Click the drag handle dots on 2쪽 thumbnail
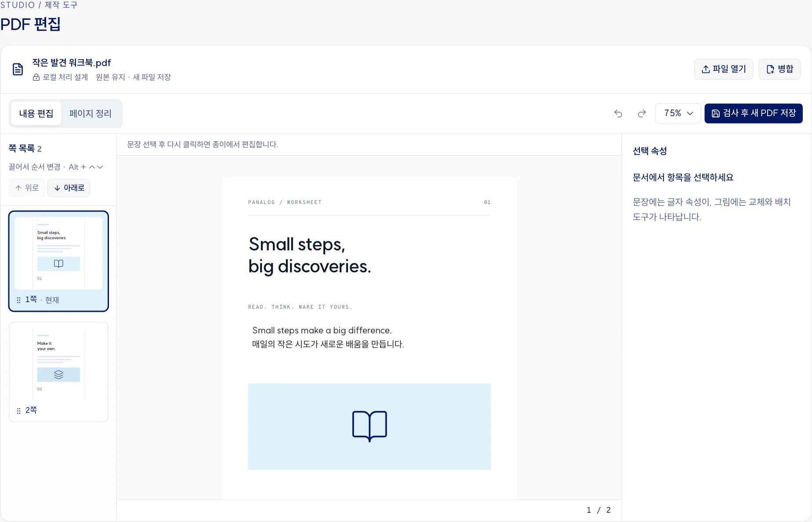Viewport: 812px width, 522px height. [18, 411]
